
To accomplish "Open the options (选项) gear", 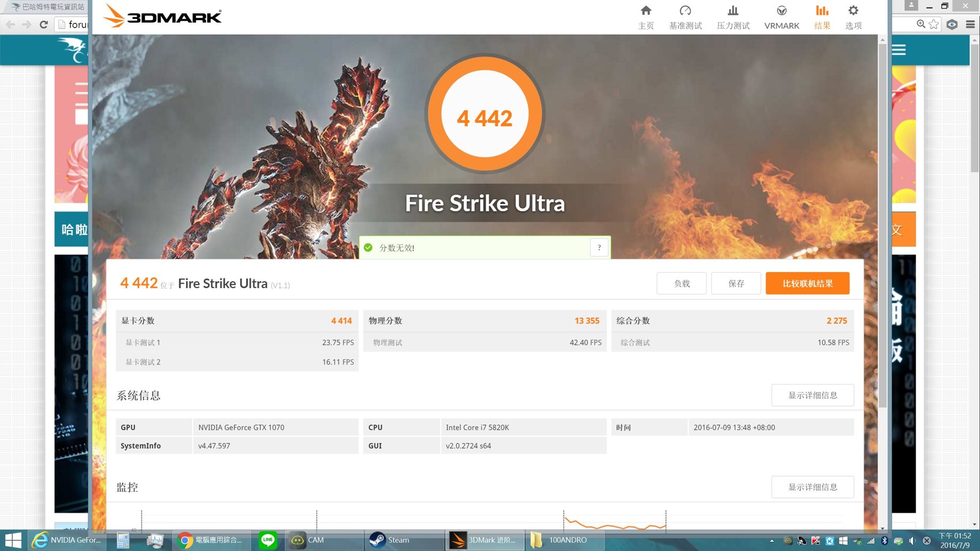I will click(x=853, y=17).
